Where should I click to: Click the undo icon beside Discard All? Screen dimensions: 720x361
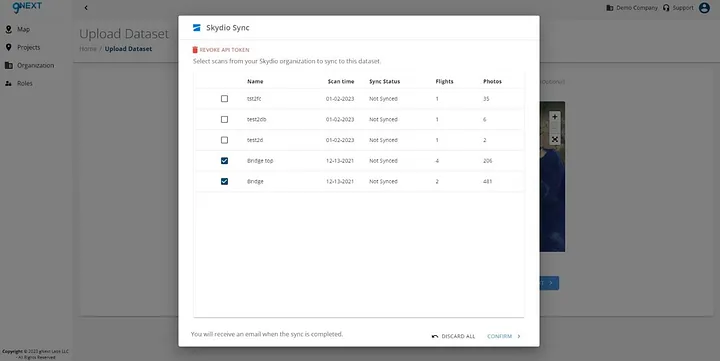435,337
